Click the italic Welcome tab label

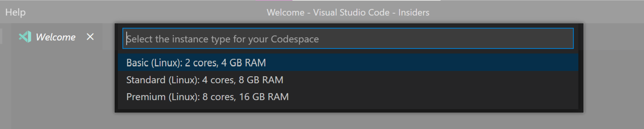coord(55,37)
